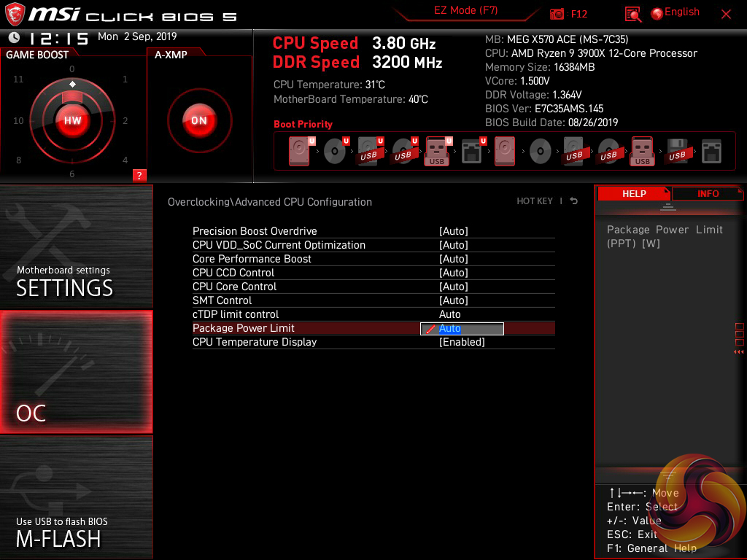This screenshot has width=747, height=560.
Task: Change CPU Temperature Display [Enabled] value
Action: [x=462, y=342]
